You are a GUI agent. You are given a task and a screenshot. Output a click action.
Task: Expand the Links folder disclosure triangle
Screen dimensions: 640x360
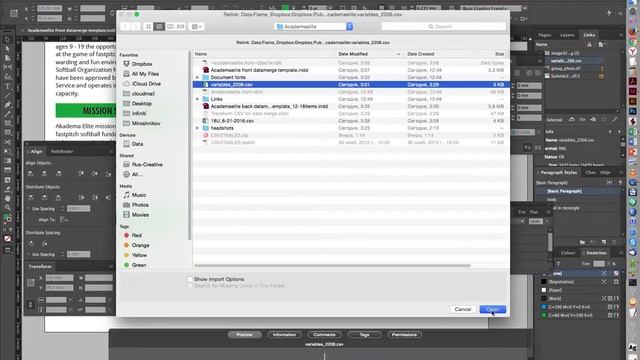point(198,99)
